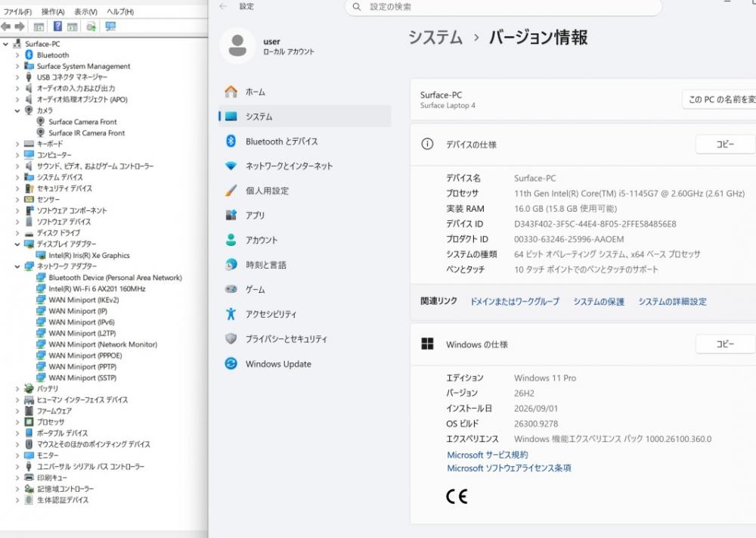Expand the バッテリ device category

[x=17, y=388]
